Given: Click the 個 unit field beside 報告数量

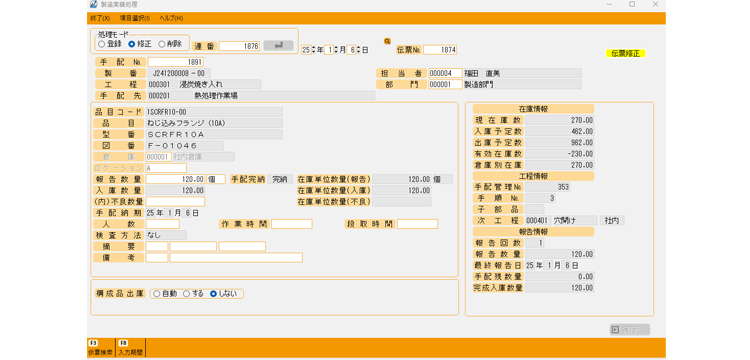Looking at the screenshot, I should point(216,179).
